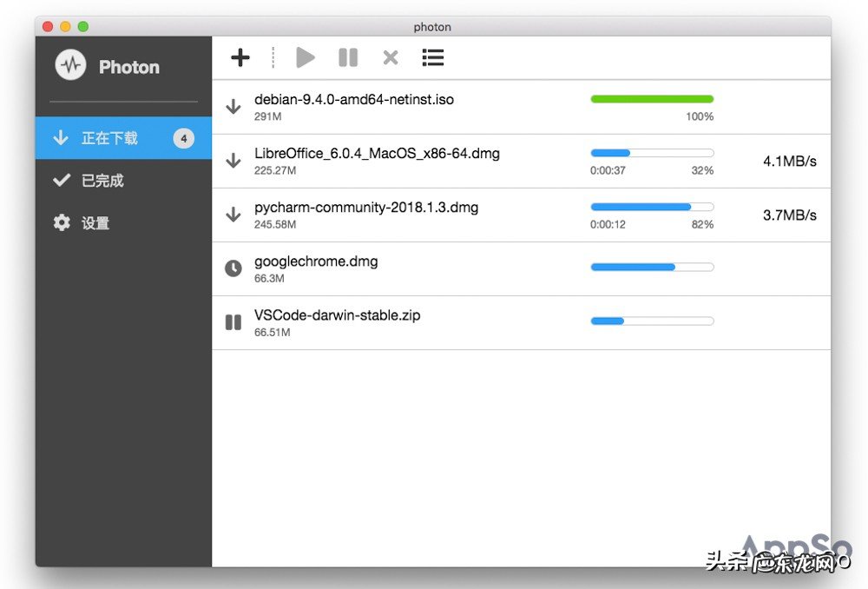Click the pycharm progress bar
Viewport: 868px width, 589px height.
[652, 208]
